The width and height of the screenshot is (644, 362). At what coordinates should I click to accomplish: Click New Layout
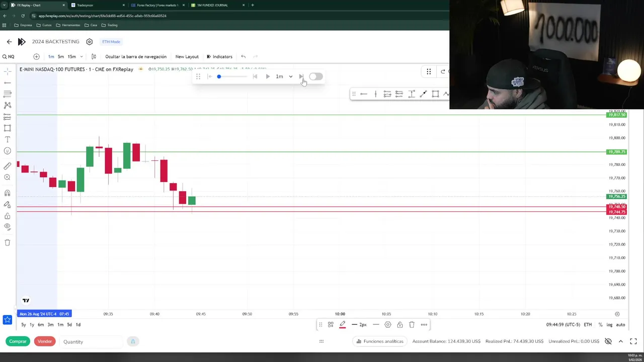pyautogui.click(x=187, y=56)
